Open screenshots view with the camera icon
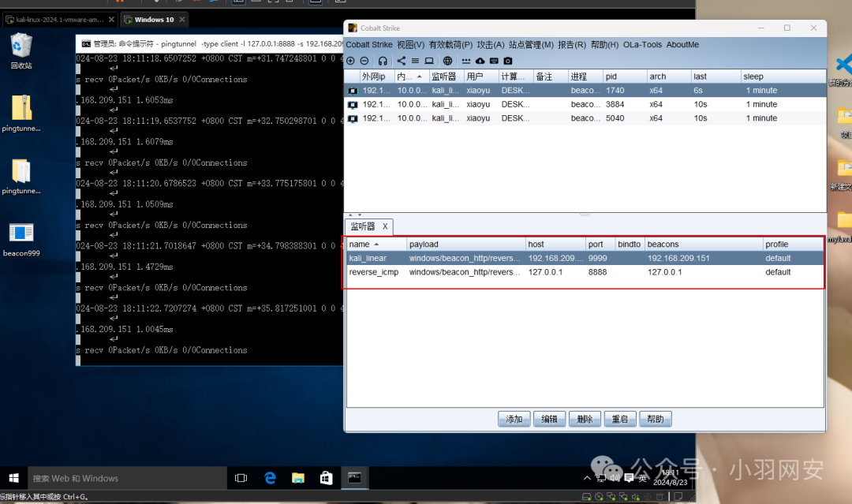The width and height of the screenshot is (852, 504). (x=508, y=61)
